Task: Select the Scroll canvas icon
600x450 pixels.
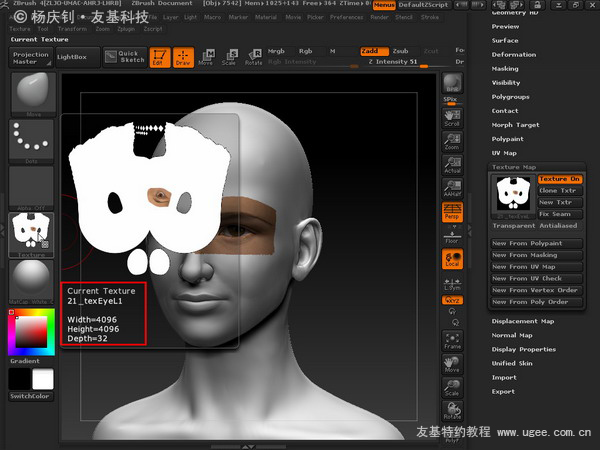Action: 452,118
